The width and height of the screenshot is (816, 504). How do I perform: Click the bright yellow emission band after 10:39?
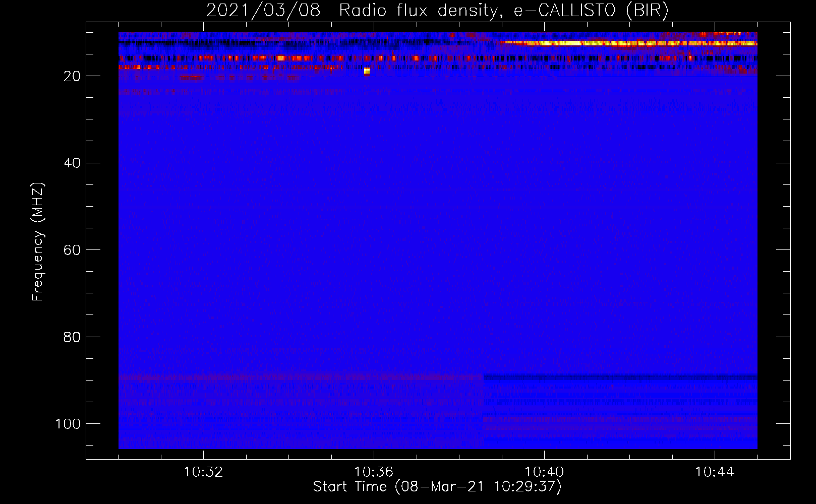click(x=629, y=43)
